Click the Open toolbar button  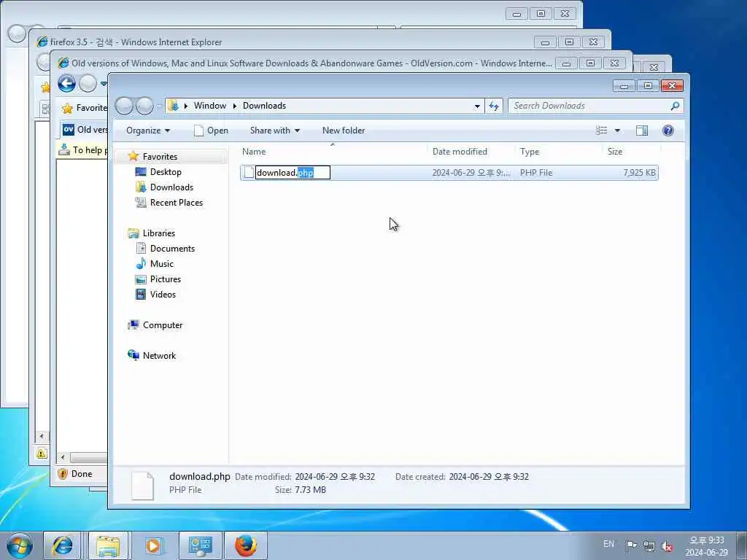(211, 131)
